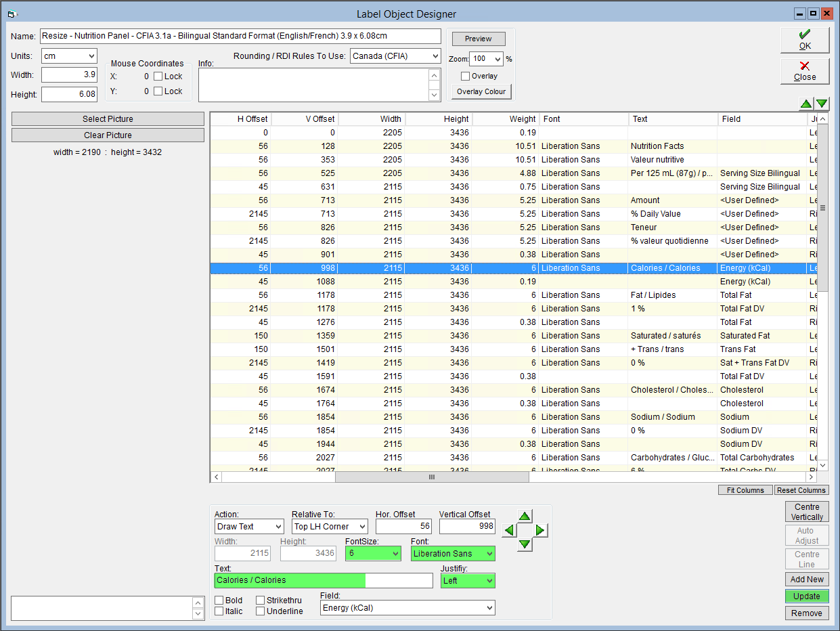Enable Italic text style
The width and height of the screenshot is (840, 631).
pyautogui.click(x=219, y=611)
